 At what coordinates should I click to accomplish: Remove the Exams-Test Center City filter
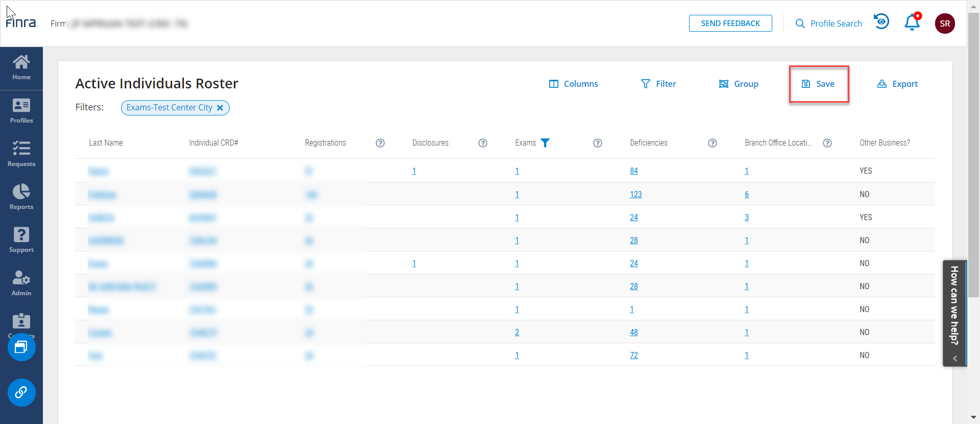coord(220,108)
